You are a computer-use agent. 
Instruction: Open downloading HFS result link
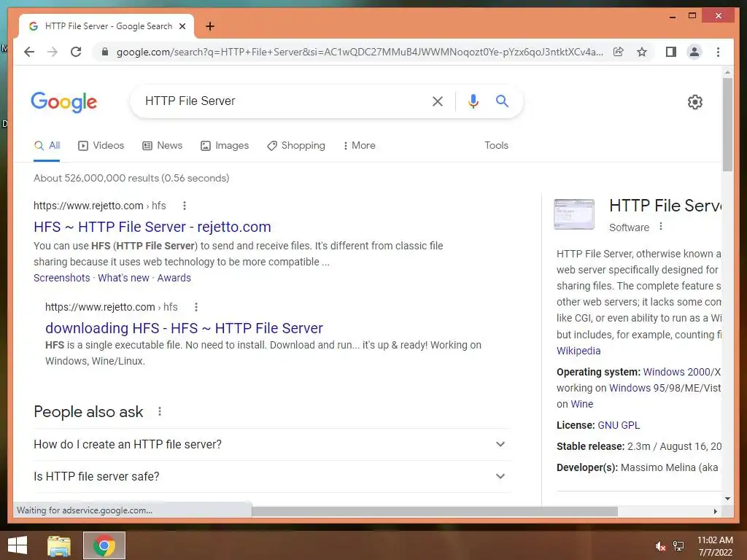[184, 328]
